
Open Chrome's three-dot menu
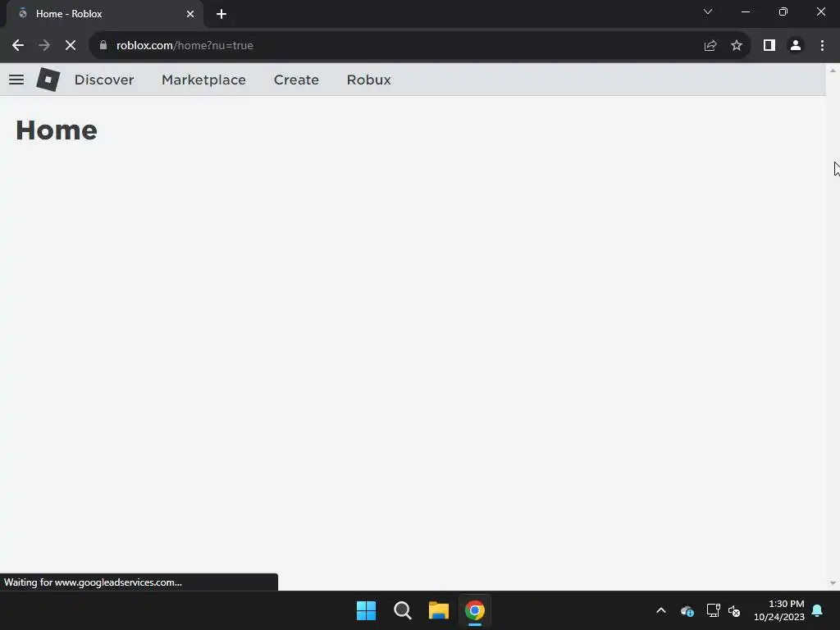(822, 46)
